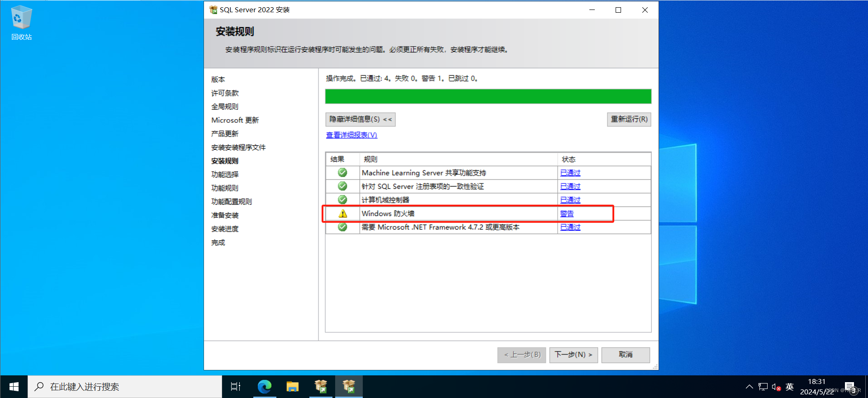Select the Windows 防火墙 rule text

pos(388,214)
